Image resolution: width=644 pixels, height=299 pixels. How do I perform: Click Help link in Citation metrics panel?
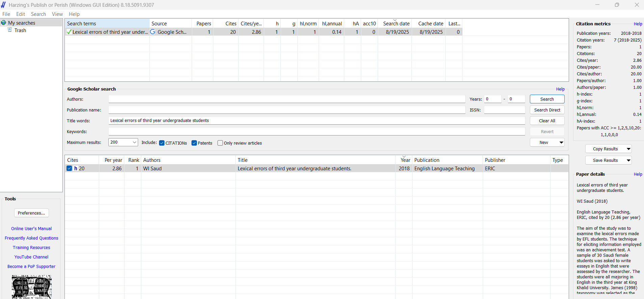pyautogui.click(x=638, y=24)
